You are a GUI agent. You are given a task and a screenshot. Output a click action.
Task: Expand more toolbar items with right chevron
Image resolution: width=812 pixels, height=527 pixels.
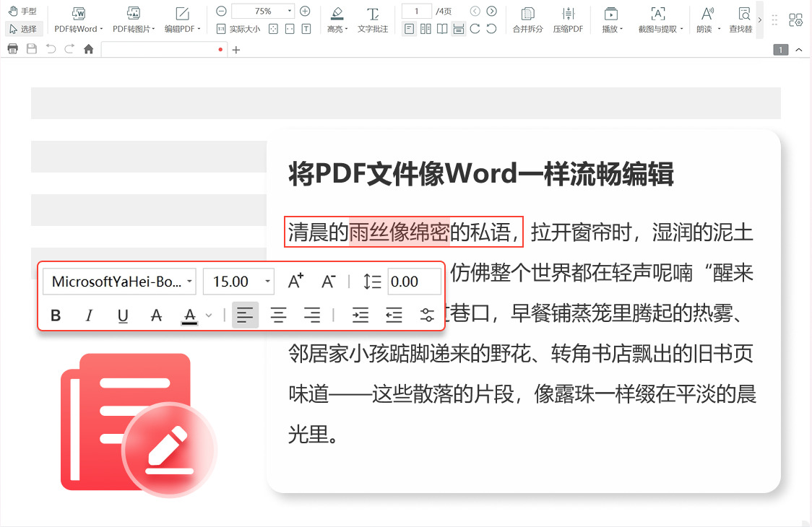click(760, 20)
